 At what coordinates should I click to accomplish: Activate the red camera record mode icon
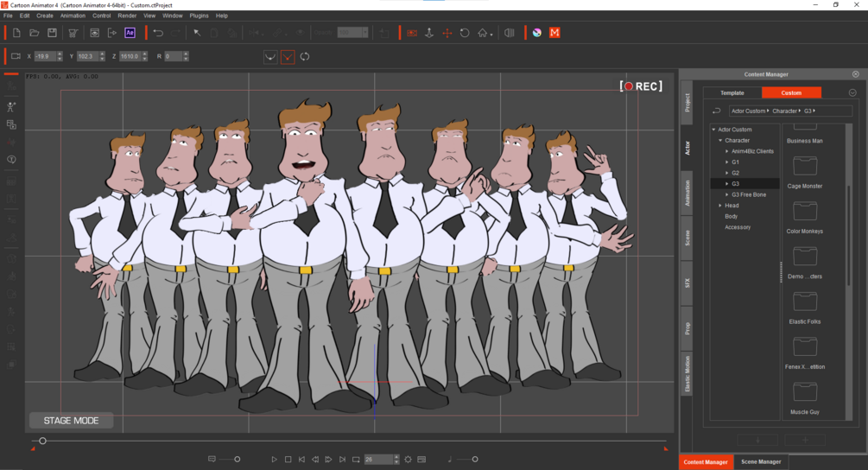click(412, 33)
